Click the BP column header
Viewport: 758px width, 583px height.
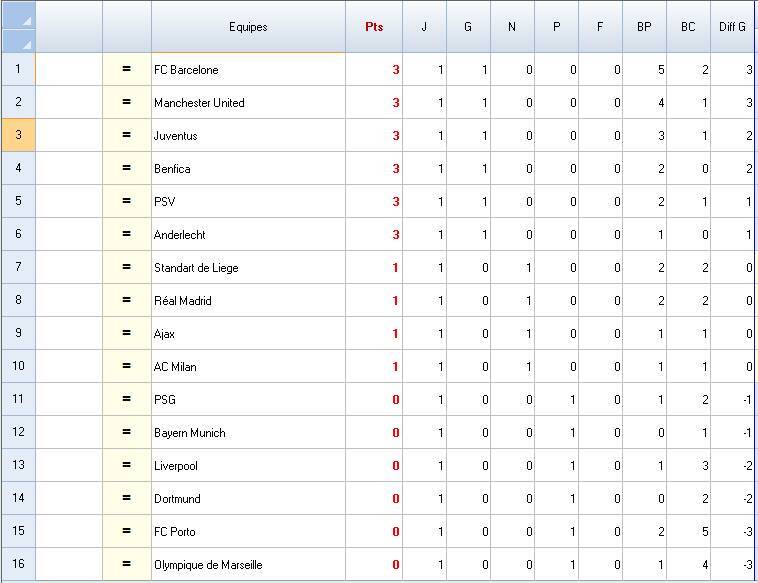644,27
